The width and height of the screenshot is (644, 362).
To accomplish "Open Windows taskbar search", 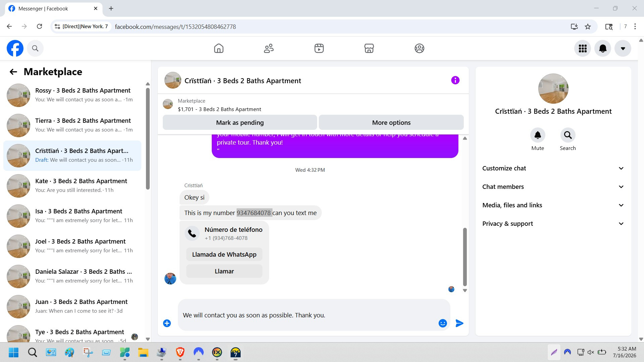I will coord(33,352).
